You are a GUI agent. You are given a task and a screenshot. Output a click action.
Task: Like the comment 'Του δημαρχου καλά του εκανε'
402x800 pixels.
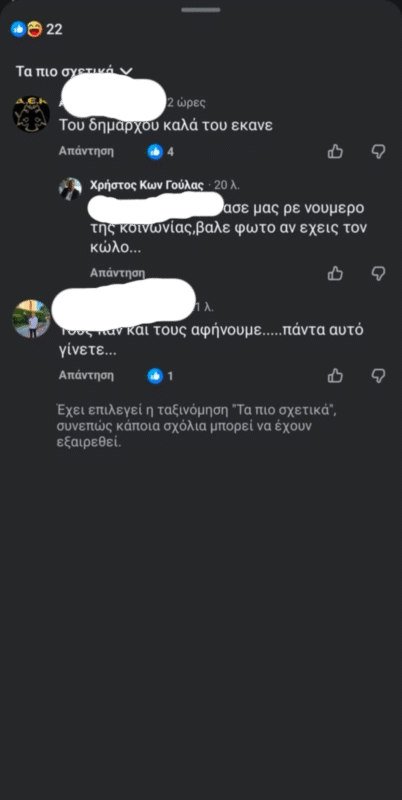pyautogui.click(x=335, y=152)
